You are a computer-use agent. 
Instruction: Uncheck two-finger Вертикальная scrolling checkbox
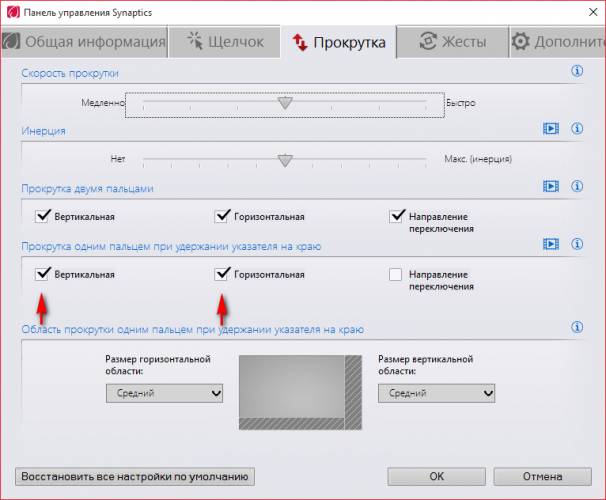pos(43,216)
